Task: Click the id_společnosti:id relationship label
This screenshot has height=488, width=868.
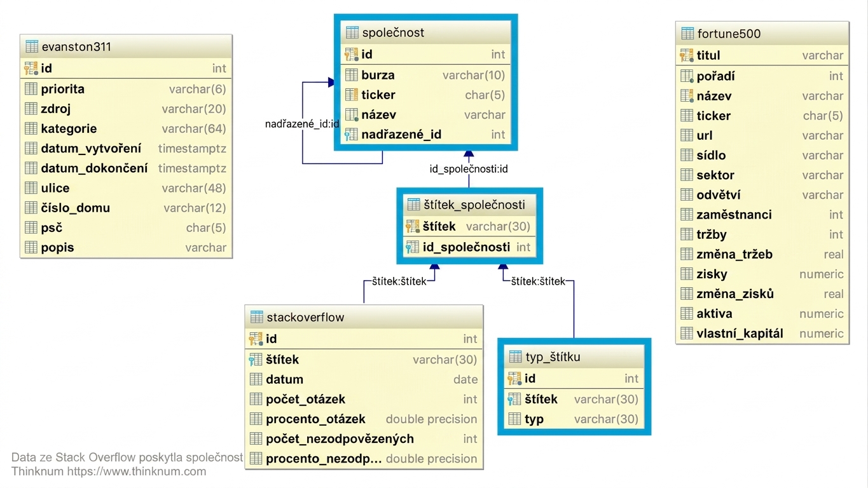Action: pyautogui.click(x=469, y=169)
